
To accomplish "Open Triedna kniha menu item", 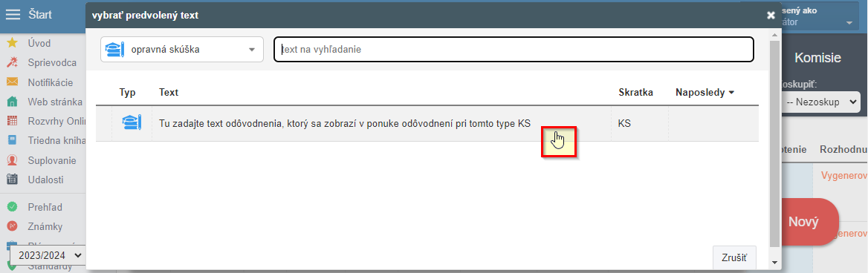I will pos(56,140).
